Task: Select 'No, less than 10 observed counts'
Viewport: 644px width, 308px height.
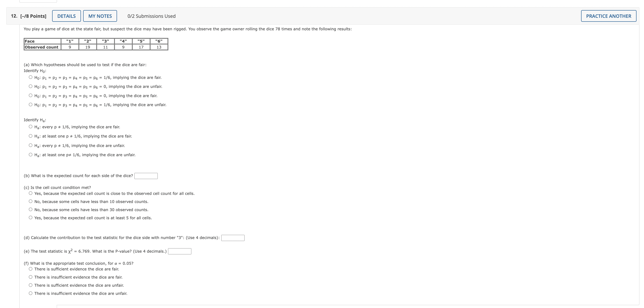Action: tap(31, 201)
